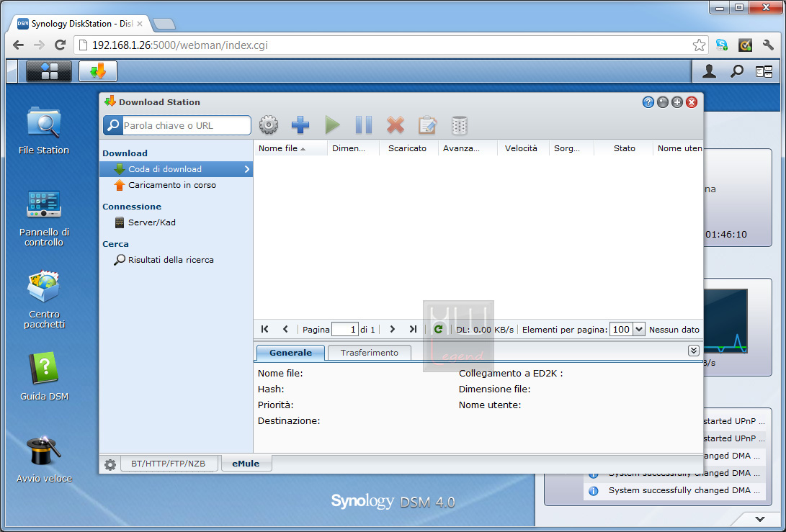Viewport: 786px width, 532px height.
Task: Collapse the details panel with double chevron
Action: click(x=693, y=351)
